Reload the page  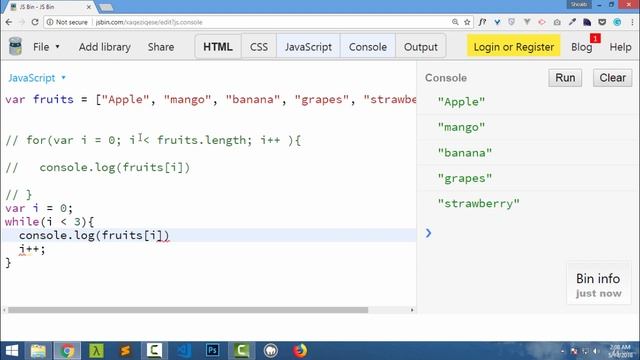click(35, 22)
